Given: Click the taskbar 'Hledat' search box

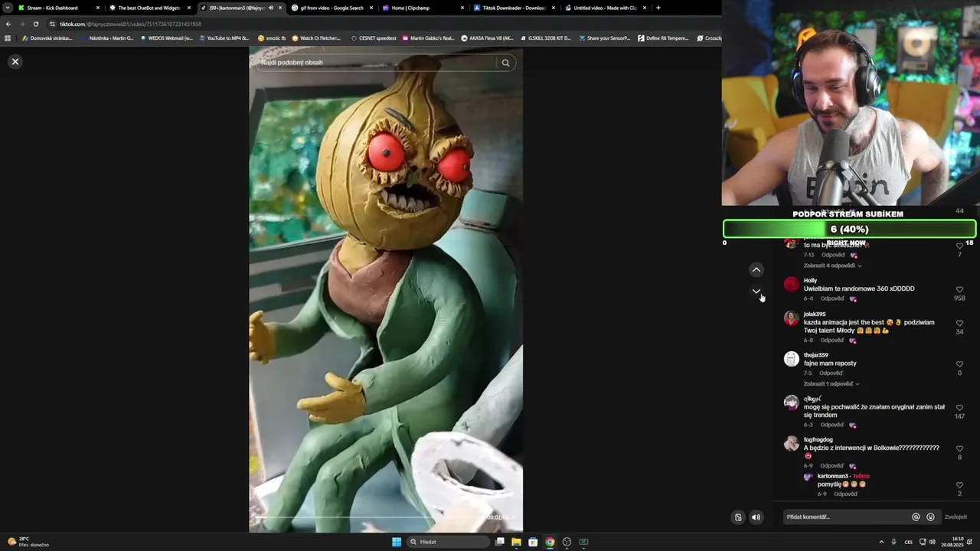Looking at the screenshot, I should point(448,542).
